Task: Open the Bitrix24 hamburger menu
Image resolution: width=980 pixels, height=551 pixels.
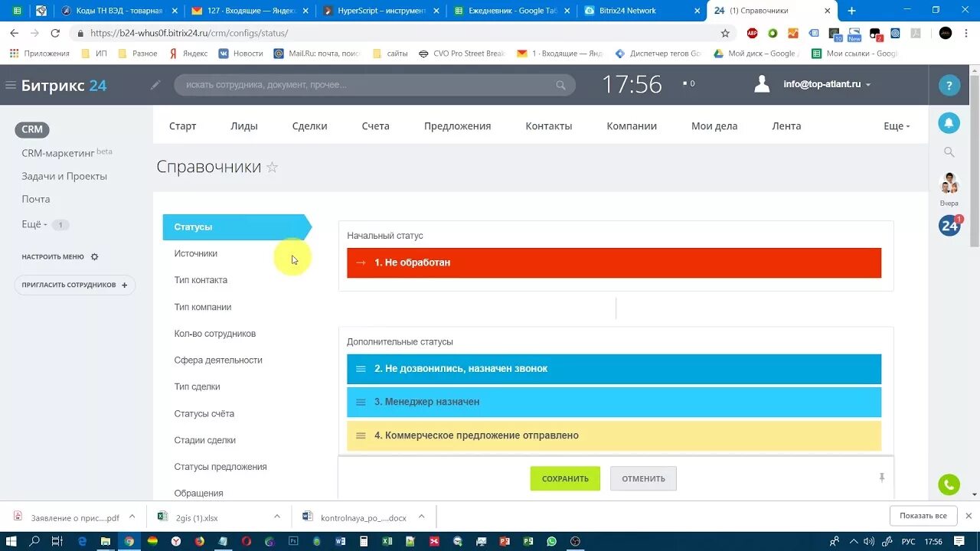Action: [x=11, y=85]
